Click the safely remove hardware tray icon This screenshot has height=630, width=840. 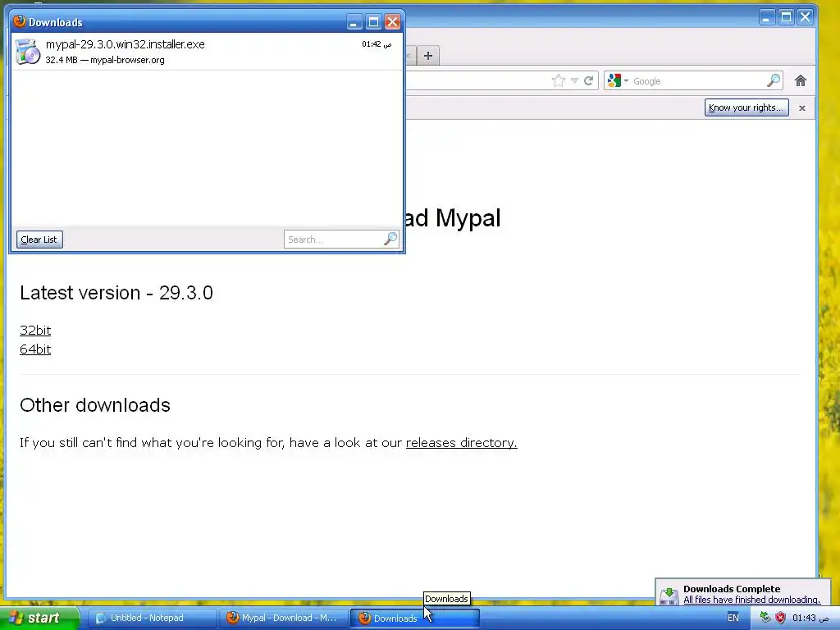pos(765,618)
